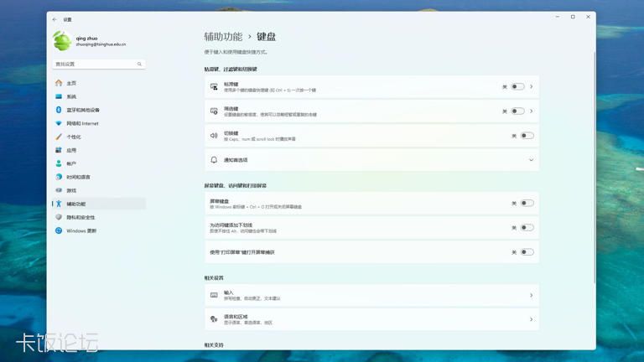This screenshot has height=362, width=644.
Task: Click the 隐私和安全性 shield icon
Action: coord(59,217)
